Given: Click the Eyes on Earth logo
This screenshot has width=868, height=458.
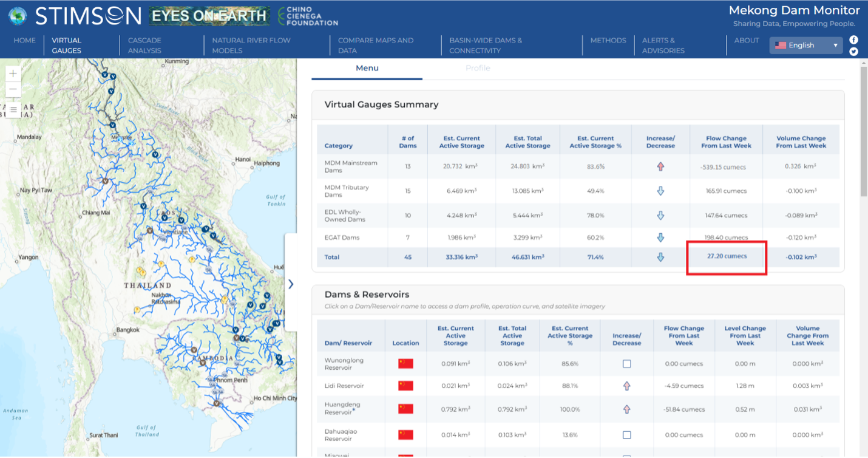Looking at the screenshot, I should (209, 16).
